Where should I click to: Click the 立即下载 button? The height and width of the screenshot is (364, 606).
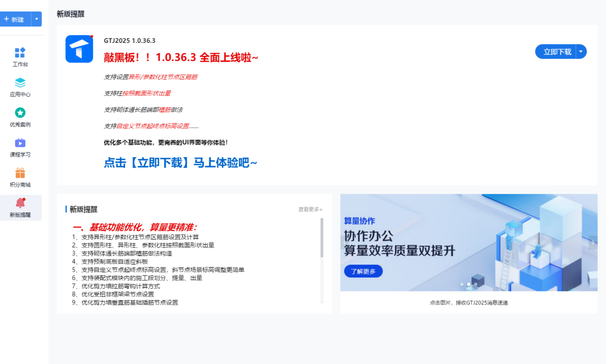coord(555,52)
